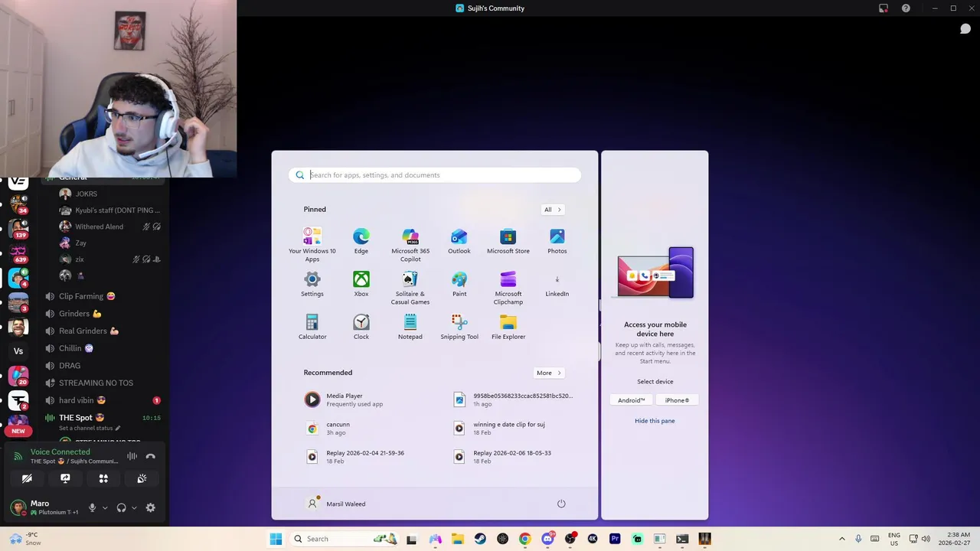
Task: Open Discord activities launcher button
Action: [103, 479]
